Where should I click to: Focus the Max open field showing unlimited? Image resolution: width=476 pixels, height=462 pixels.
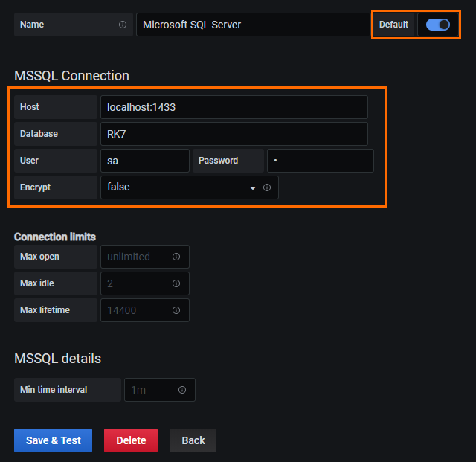[x=145, y=257]
